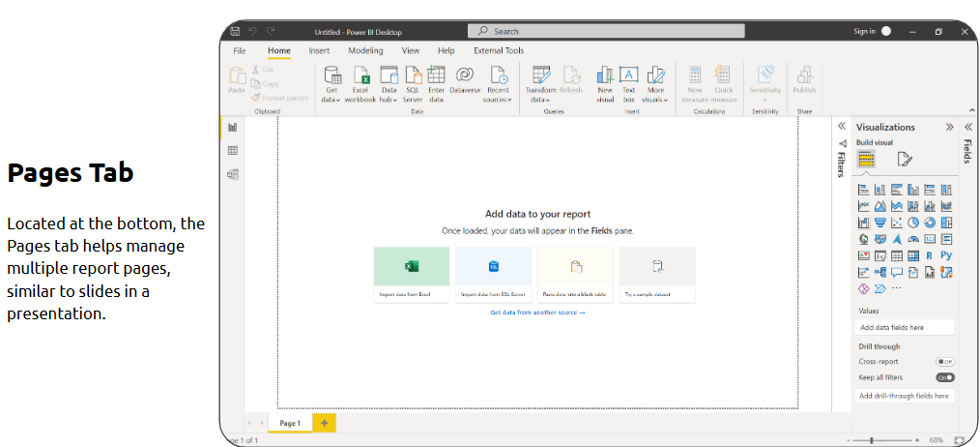Open Data hub dropdown
The height and width of the screenshot is (447, 980).
click(x=389, y=84)
